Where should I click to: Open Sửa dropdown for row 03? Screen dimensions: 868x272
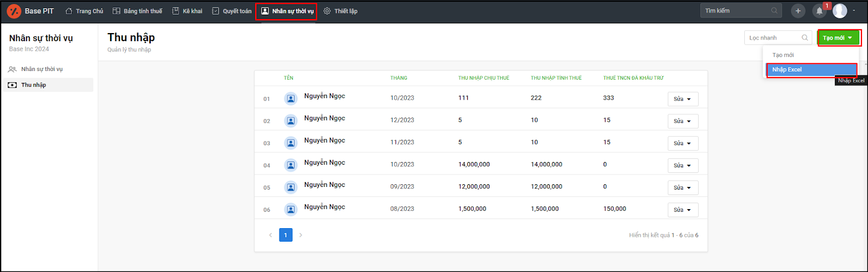pos(682,144)
